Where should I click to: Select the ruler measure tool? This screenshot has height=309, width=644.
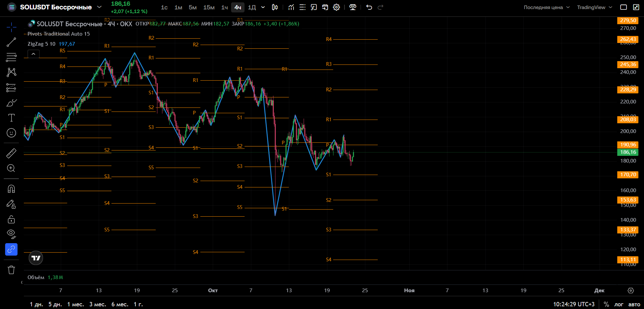[11, 153]
